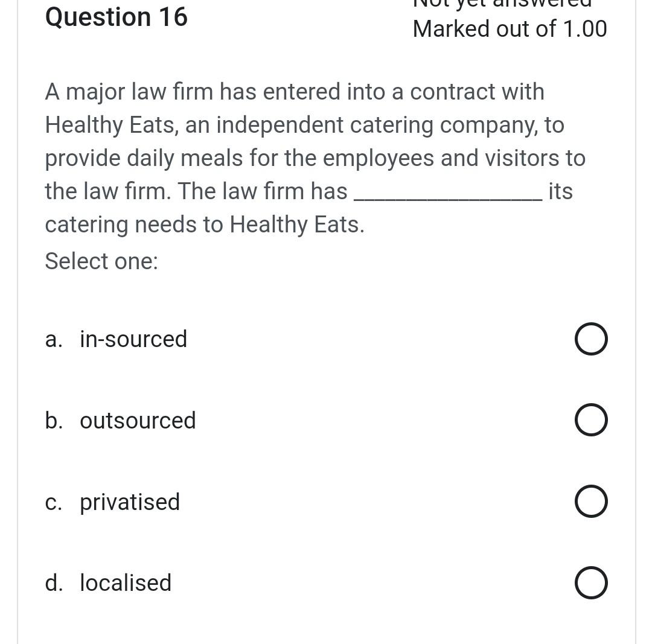Select radio button for option a in-sourced
Viewport: 652px width, 644px height.
point(590,339)
